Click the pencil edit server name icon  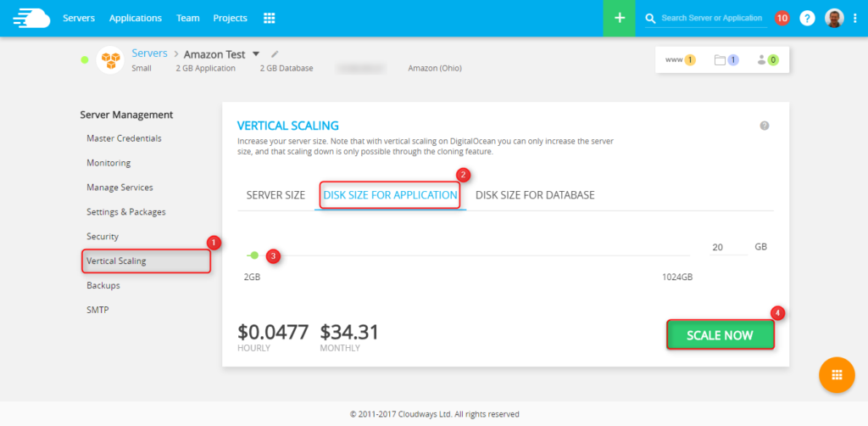[x=275, y=54]
